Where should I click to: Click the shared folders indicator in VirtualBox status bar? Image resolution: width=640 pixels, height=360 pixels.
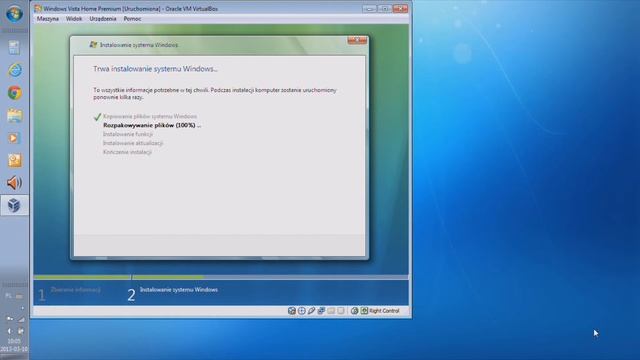(x=331, y=311)
